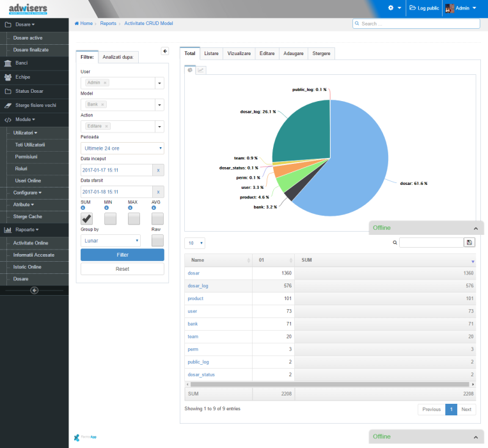Click the table search magnifier icon
The height and width of the screenshot is (448, 488).
pyautogui.click(x=395, y=243)
